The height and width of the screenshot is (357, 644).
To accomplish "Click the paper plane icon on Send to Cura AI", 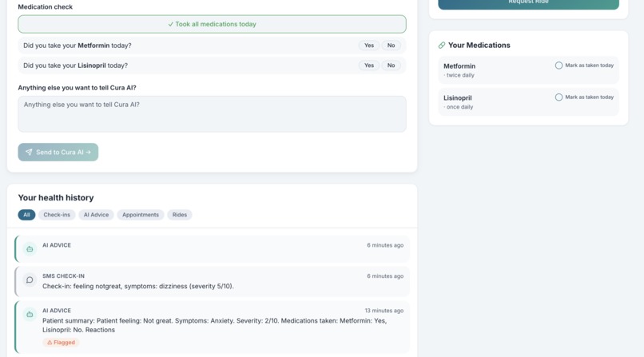I will pyautogui.click(x=29, y=152).
